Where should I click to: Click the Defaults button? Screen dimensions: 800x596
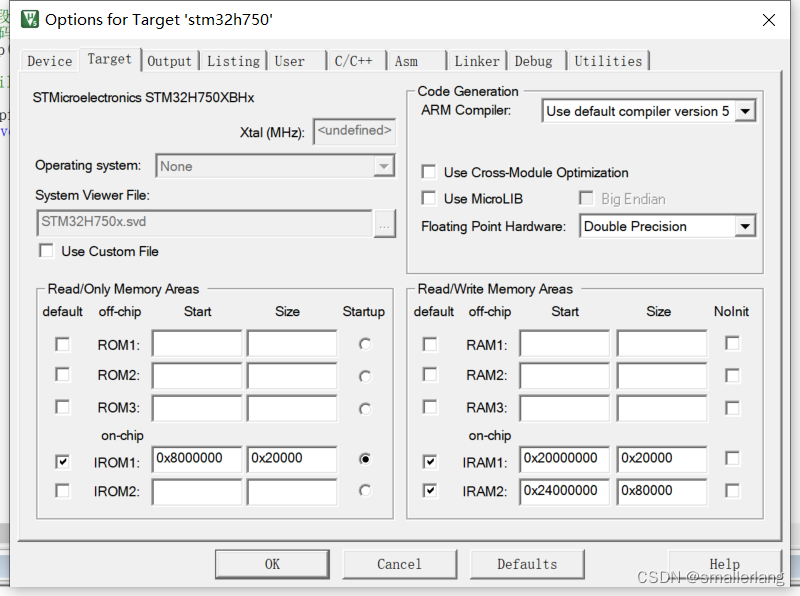(x=527, y=563)
